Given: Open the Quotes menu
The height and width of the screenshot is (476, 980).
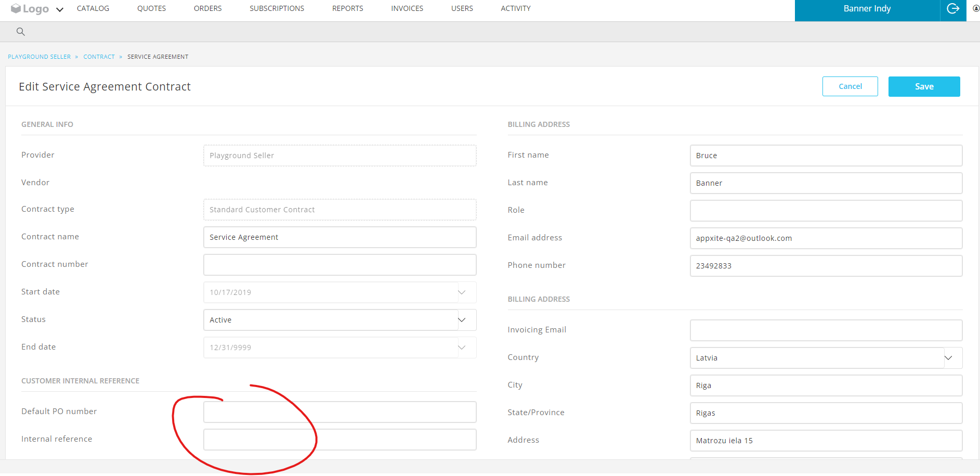Looking at the screenshot, I should [x=152, y=8].
